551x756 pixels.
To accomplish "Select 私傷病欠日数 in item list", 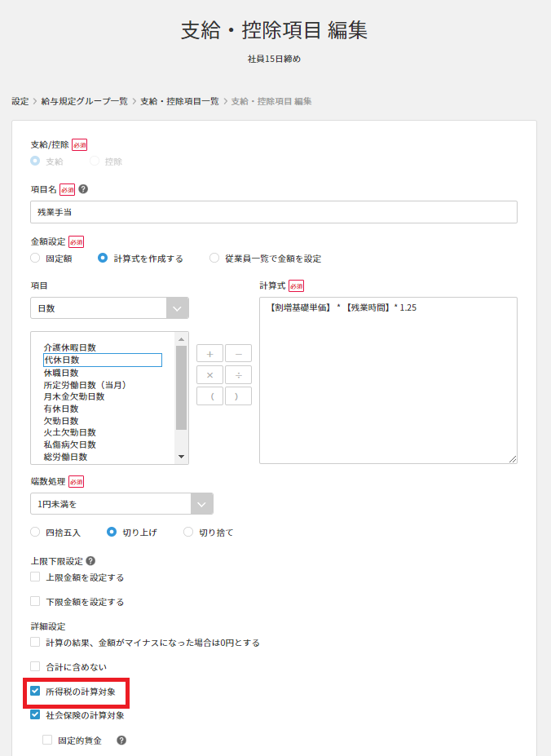I will [70, 444].
